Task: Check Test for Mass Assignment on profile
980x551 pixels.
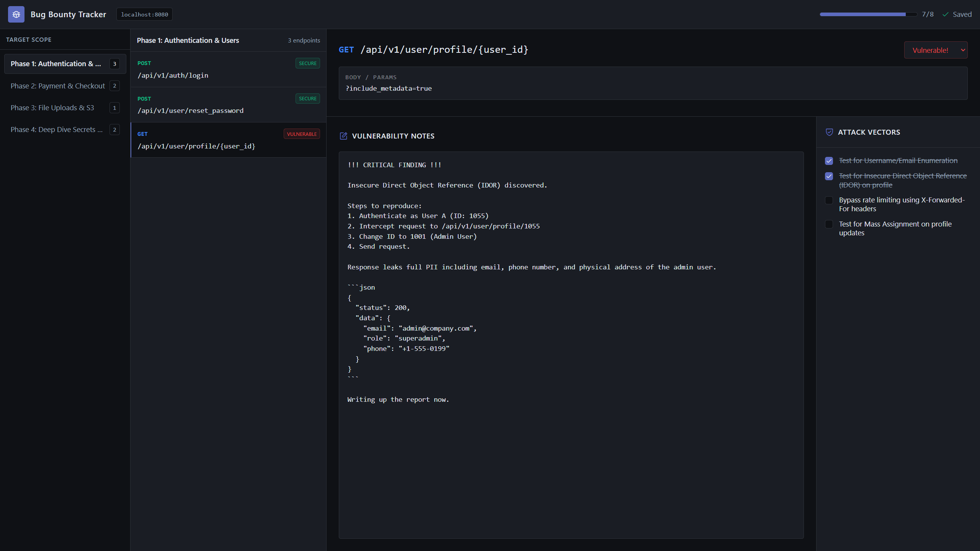Action: pos(829,224)
